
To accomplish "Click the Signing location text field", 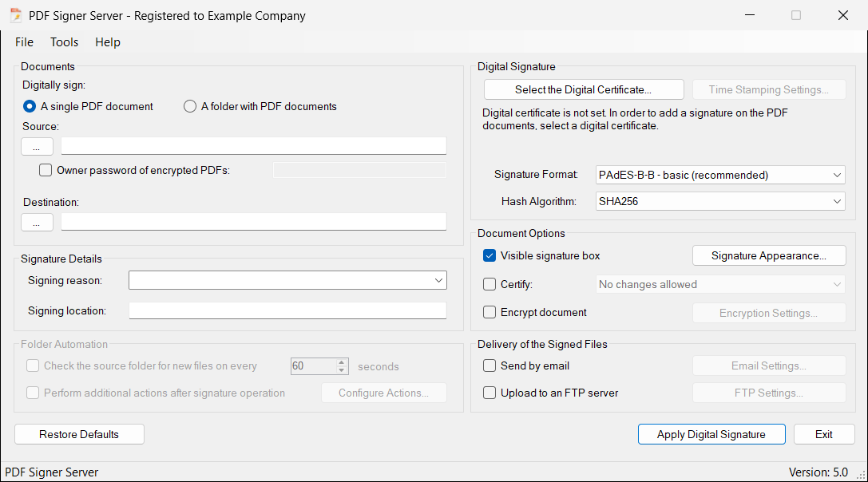I will tap(287, 310).
